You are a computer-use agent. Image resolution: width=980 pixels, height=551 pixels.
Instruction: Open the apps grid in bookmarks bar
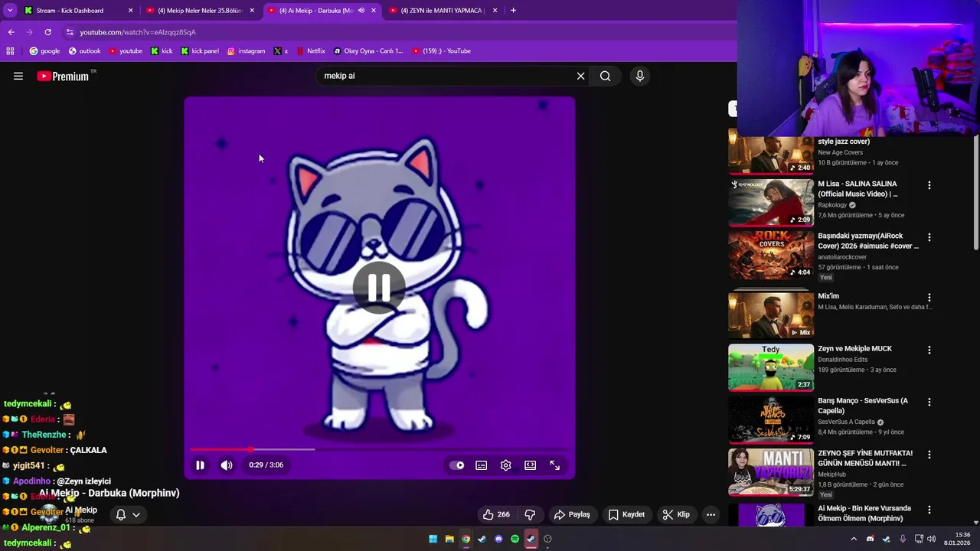(10, 51)
